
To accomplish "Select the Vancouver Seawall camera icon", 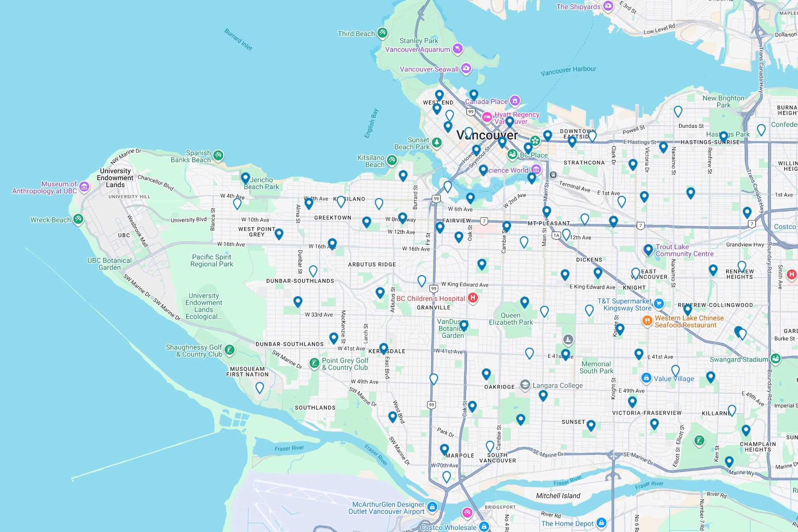I will [466, 69].
